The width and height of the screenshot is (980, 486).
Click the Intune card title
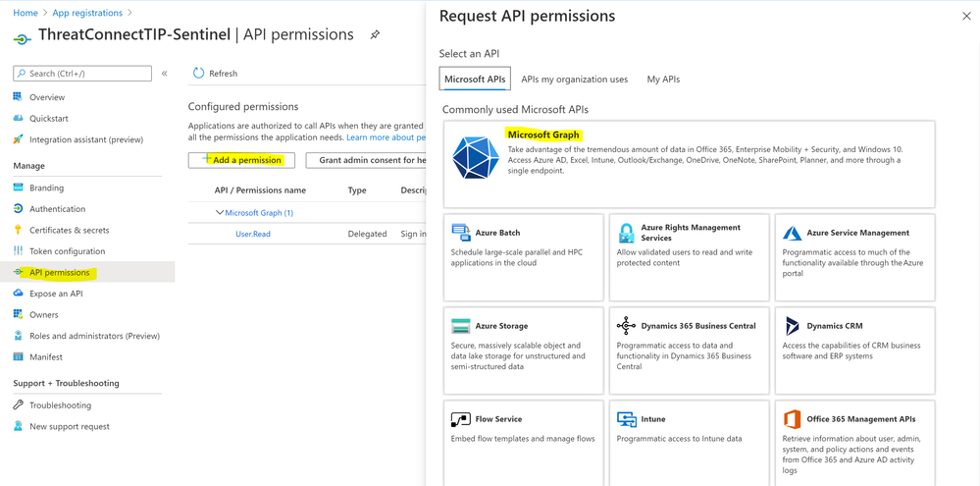click(x=653, y=419)
